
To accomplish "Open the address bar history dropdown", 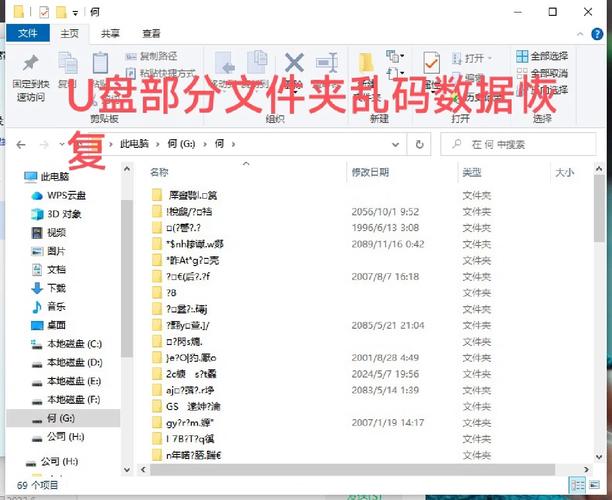I will [x=395, y=144].
